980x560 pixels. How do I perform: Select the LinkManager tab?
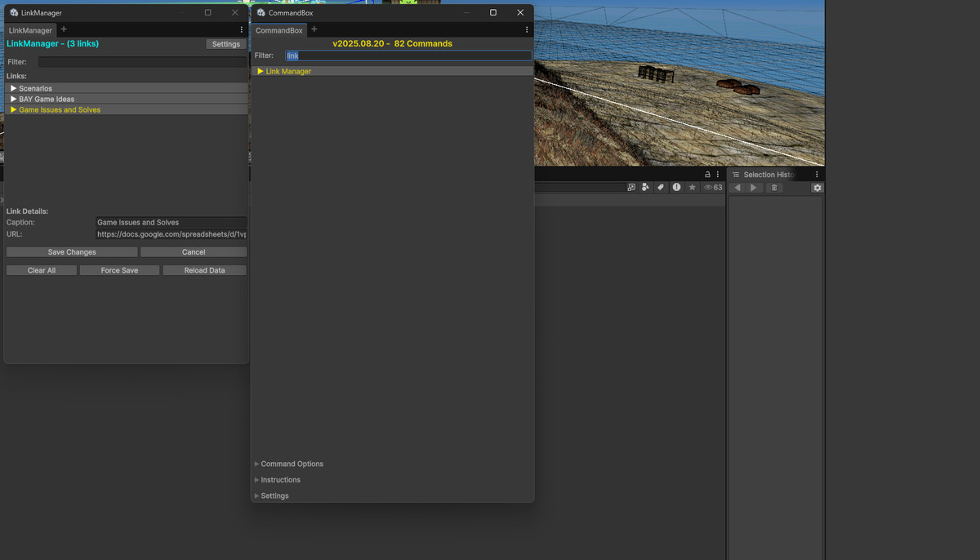click(x=30, y=30)
